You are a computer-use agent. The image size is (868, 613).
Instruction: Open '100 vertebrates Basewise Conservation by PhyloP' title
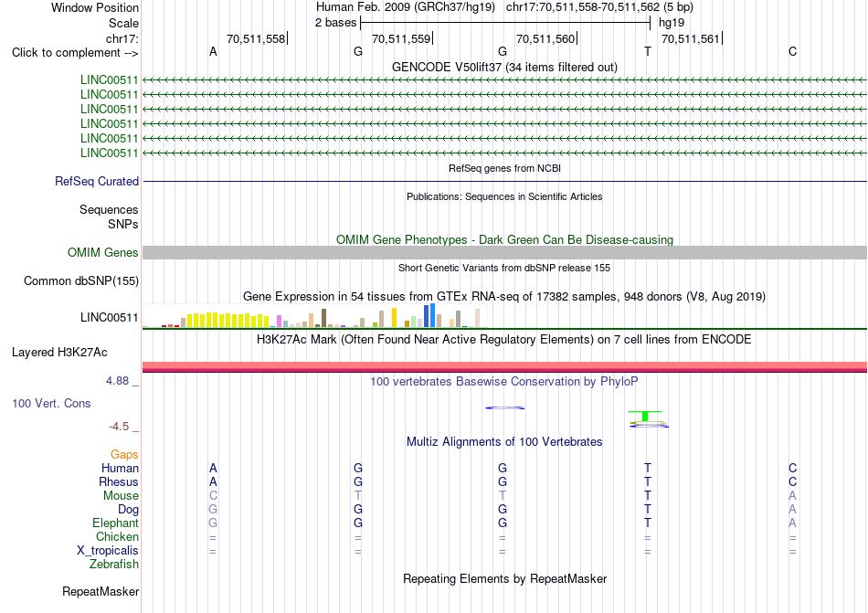click(x=504, y=381)
